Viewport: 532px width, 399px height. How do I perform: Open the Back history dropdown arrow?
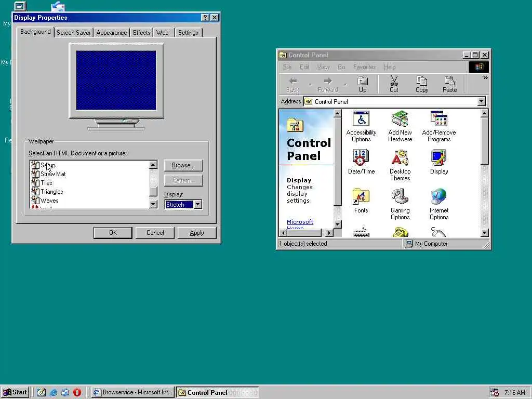point(310,85)
